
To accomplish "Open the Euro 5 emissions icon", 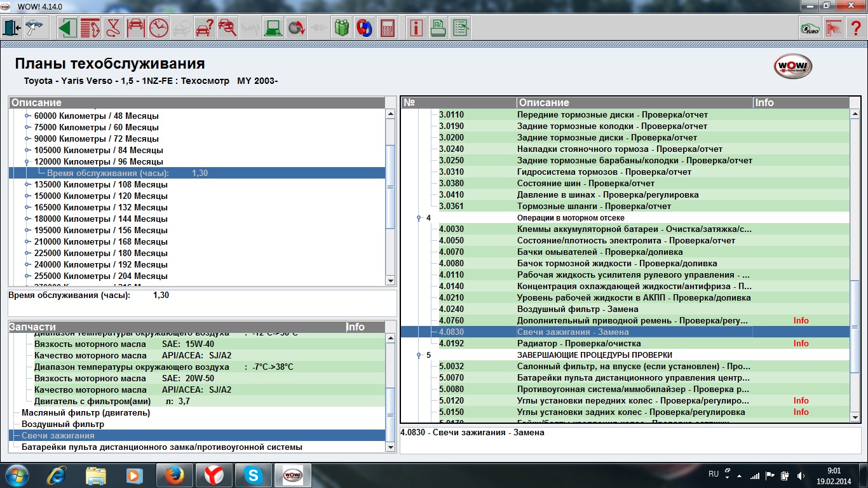I will click(x=810, y=28).
